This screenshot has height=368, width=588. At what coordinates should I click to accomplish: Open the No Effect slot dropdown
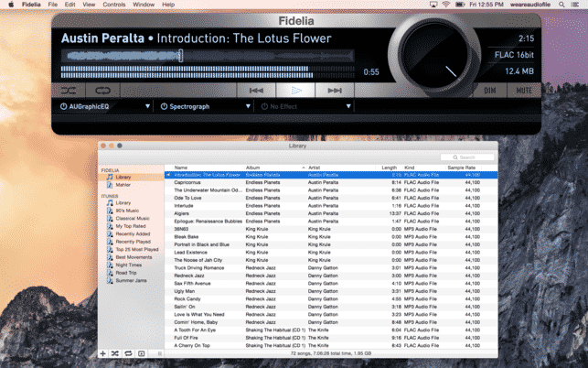click(x=347, y=106)
